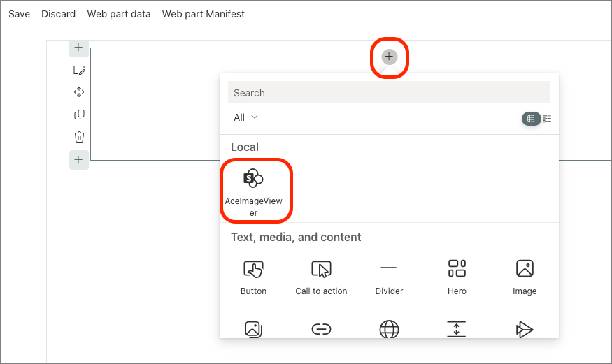
Task: Click the Save command
Action: coord(19,14)
